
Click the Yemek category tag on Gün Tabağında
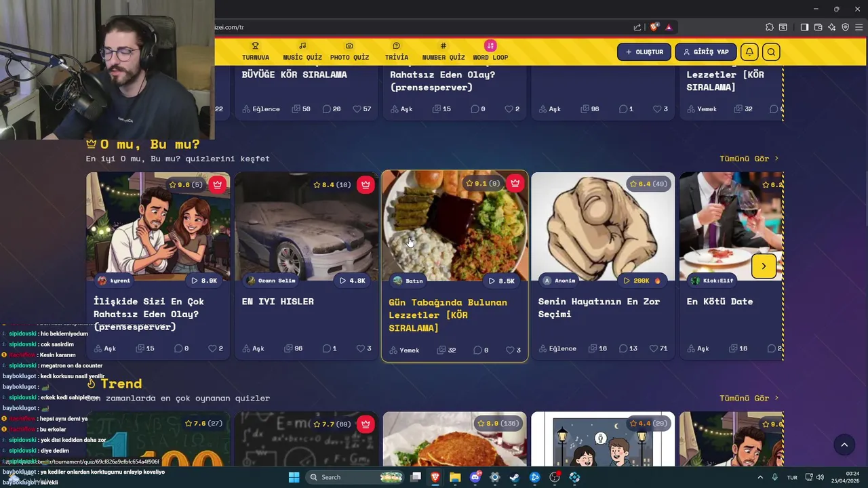(x=404, y=350)
